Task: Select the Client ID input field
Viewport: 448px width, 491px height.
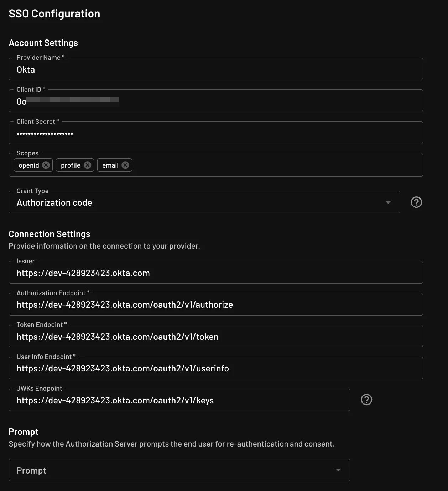Action: tap(215, 101)
